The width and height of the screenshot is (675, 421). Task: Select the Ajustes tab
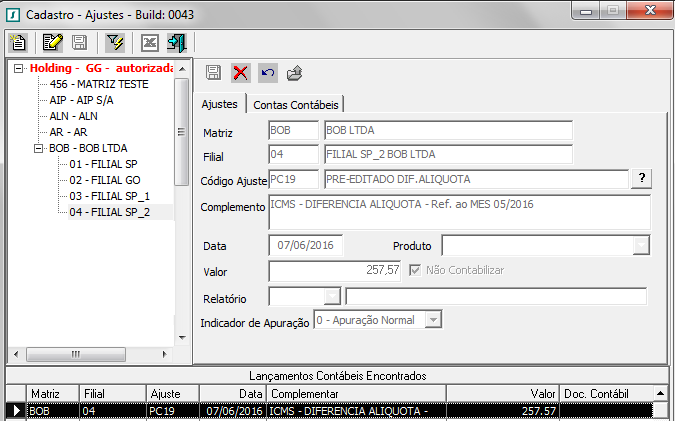click(x=219, y=104)
